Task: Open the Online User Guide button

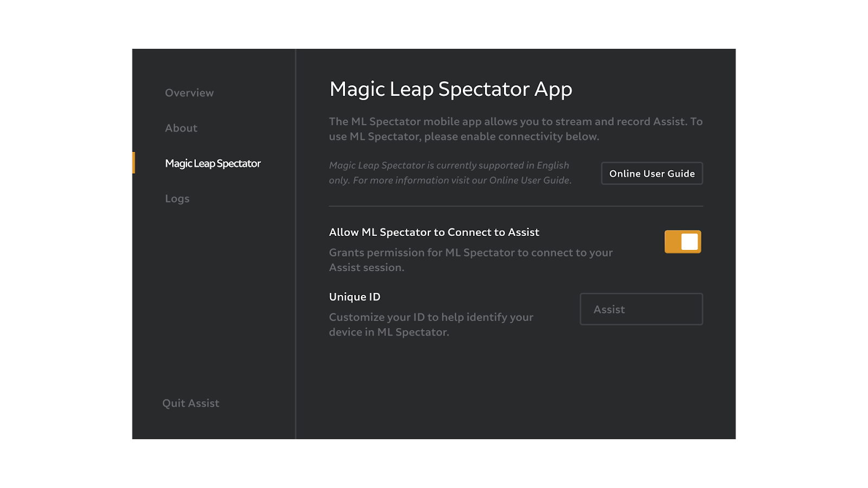Action: pyautogui.click(x=652, y=174)
